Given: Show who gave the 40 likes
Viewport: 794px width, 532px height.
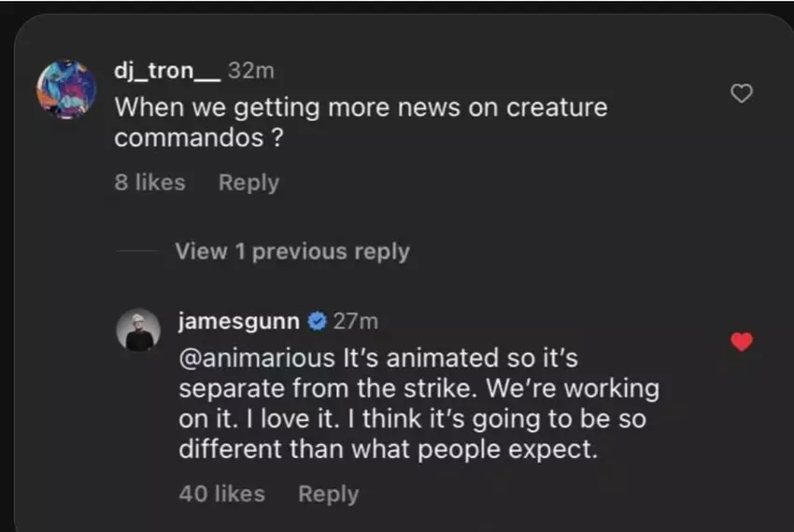Looking at the screenshot, I should click(221, 494).
